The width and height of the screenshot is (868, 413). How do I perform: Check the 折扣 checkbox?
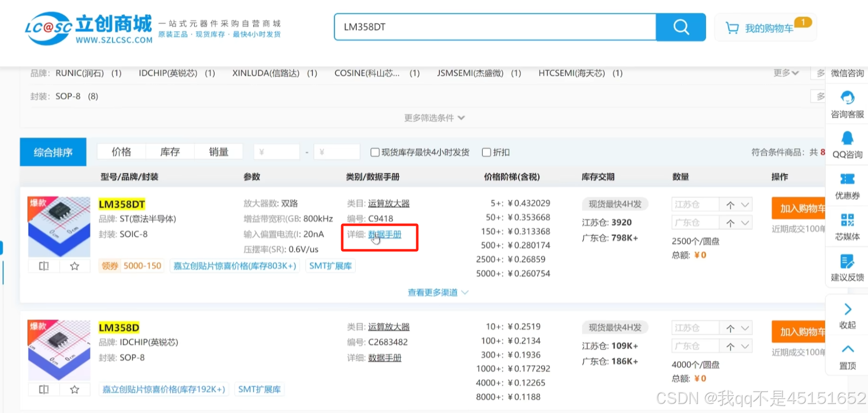[x=486, y=152]
